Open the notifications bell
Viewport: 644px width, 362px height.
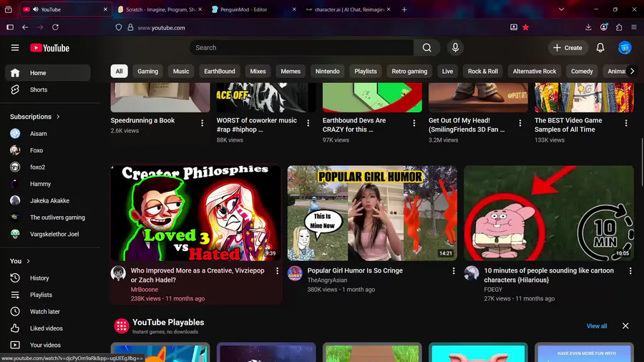(600, 48)
